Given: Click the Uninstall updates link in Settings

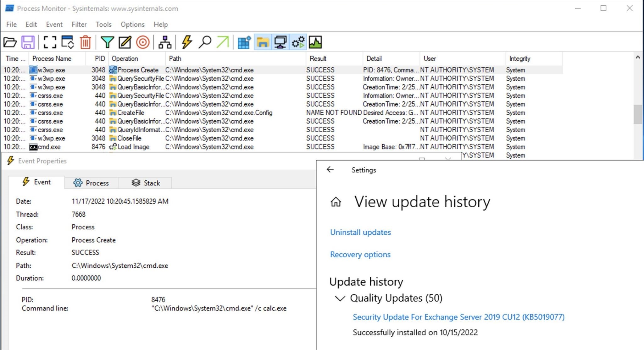Looking at the screenshot, I should pos(360,232).
